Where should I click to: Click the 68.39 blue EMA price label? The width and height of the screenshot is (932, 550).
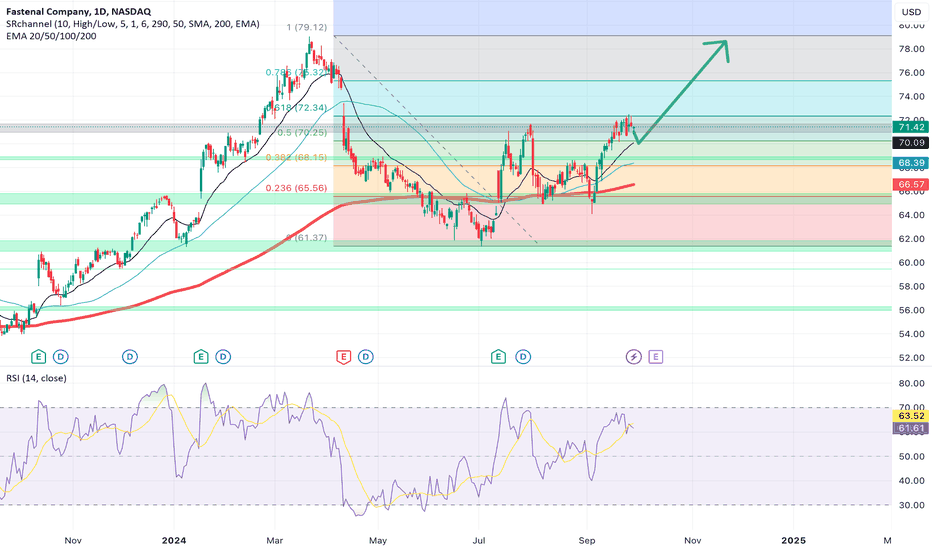(x=911, y=163)
